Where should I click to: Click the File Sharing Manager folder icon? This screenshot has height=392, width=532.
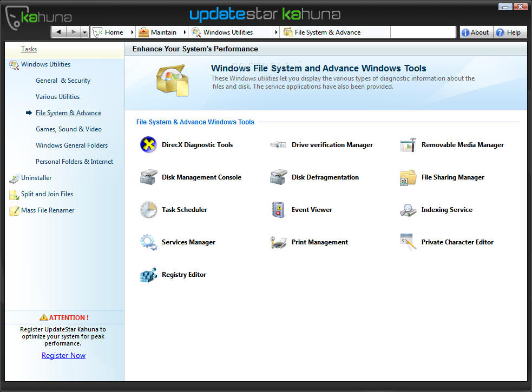pyautogui.click(x=408, y=178)
